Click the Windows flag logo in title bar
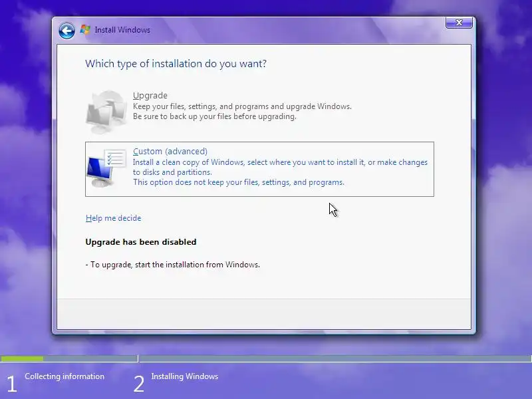Image resolution: width=532 pixels, height=399 pixels. (x=85, y=30)
